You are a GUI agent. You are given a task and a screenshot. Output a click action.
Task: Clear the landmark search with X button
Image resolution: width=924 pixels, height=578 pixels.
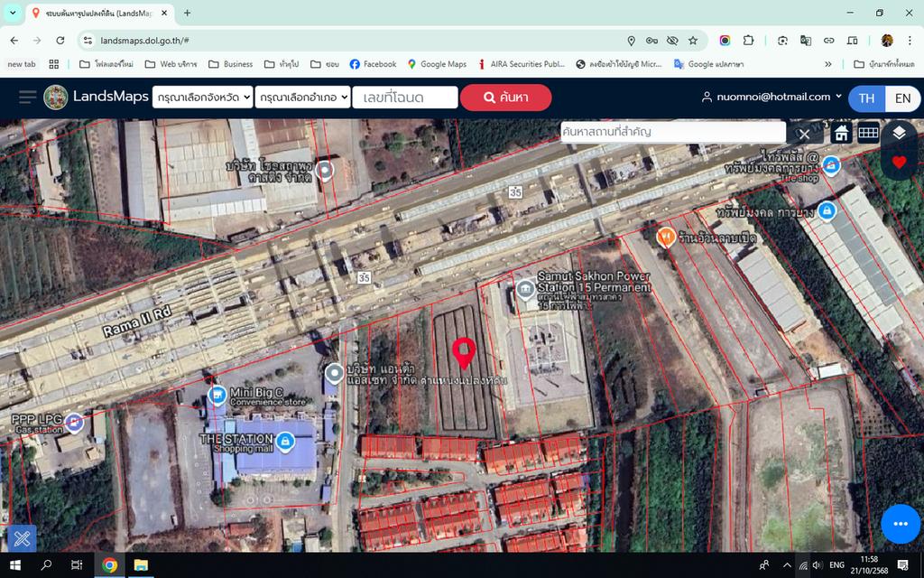pyautogui.click(x=804, y=134)
